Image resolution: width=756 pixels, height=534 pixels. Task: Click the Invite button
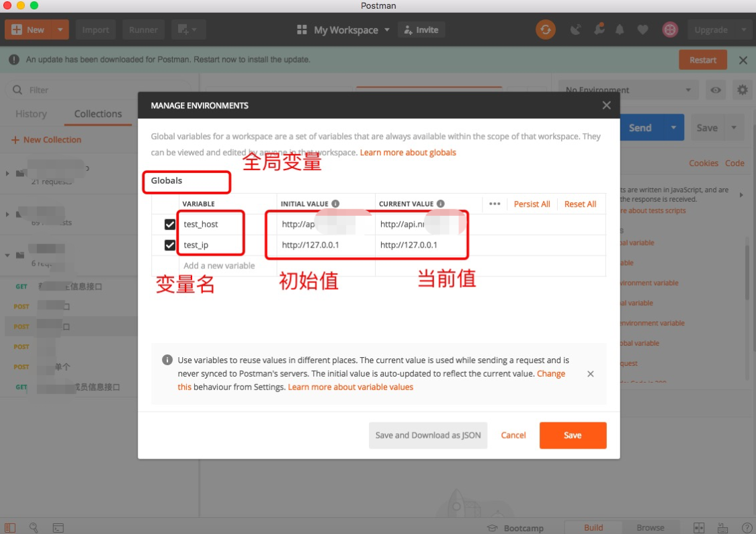click(421, 30)
